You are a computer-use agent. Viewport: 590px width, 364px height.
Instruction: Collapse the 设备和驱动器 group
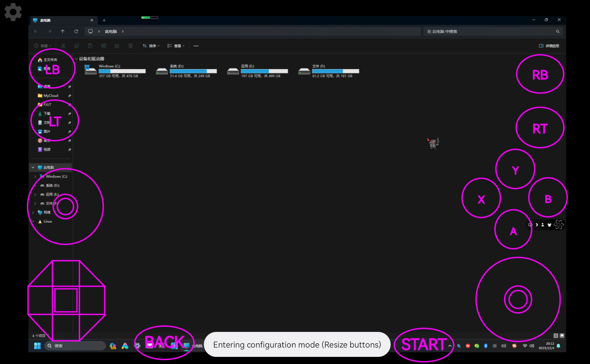pos(76,59)
